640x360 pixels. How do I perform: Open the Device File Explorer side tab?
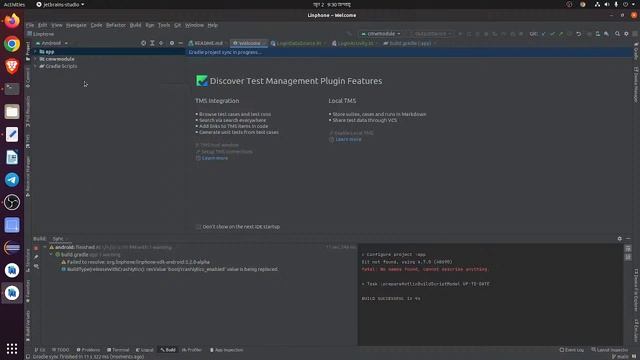click(x=636, y=290)
